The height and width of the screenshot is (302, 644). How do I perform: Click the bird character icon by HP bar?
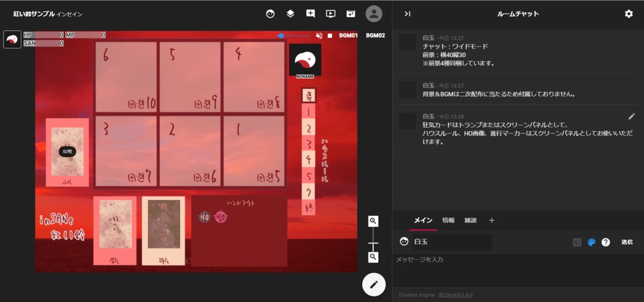(13, 40)
